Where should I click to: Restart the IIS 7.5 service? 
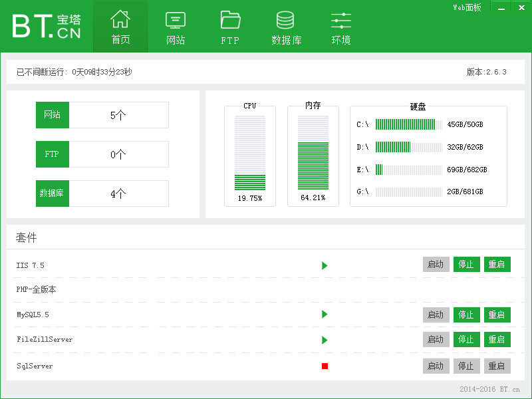click(497, 264)
